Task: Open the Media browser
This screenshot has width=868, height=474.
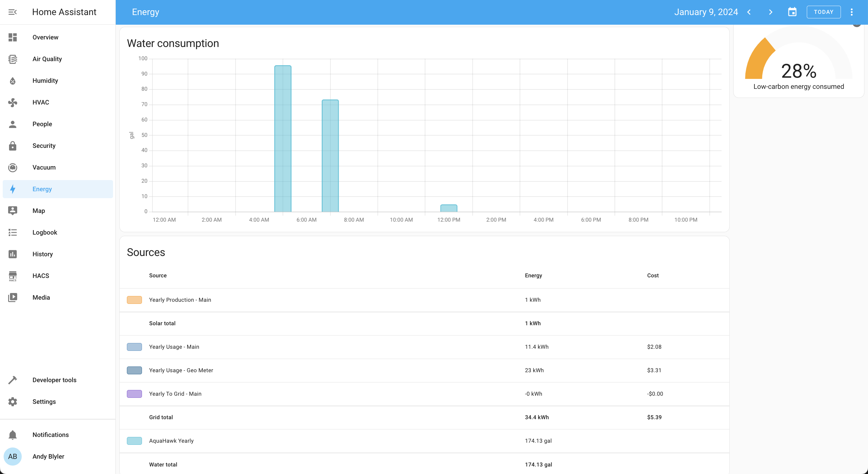Action: tap(41, 297)
